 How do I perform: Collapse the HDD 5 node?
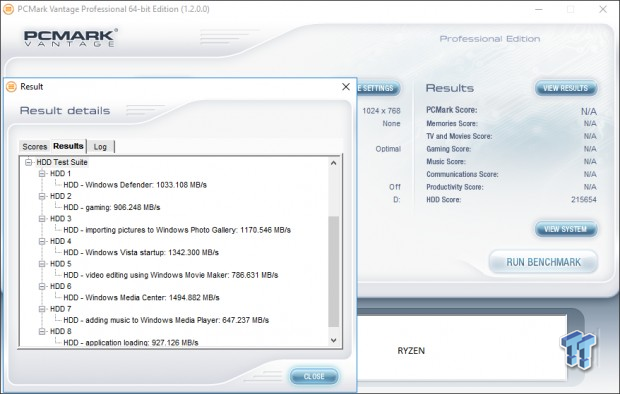pyautogui.click(x=42, y=264)
